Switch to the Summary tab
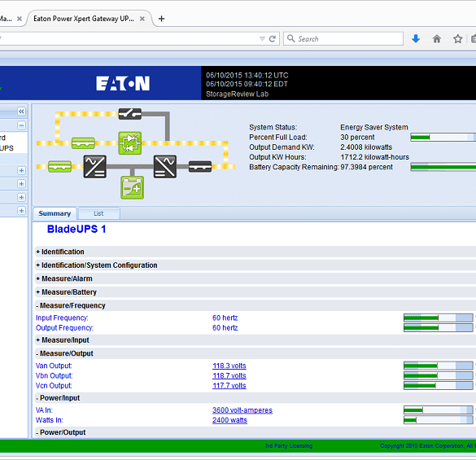476x460 pixels. tap(55, 213)
